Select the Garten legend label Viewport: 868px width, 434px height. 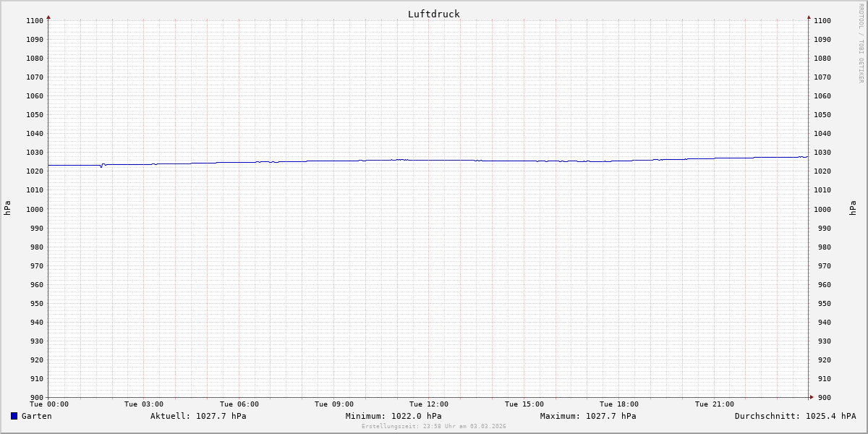36,416
